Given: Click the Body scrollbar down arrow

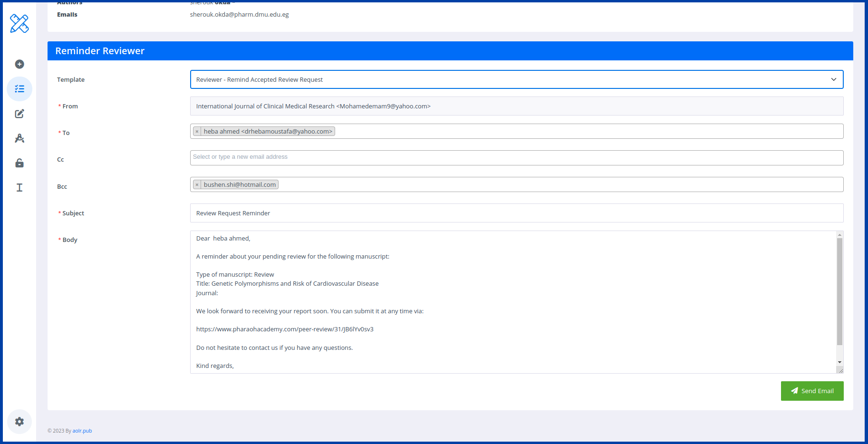Looking at the screenshot, I should point(839,362).
